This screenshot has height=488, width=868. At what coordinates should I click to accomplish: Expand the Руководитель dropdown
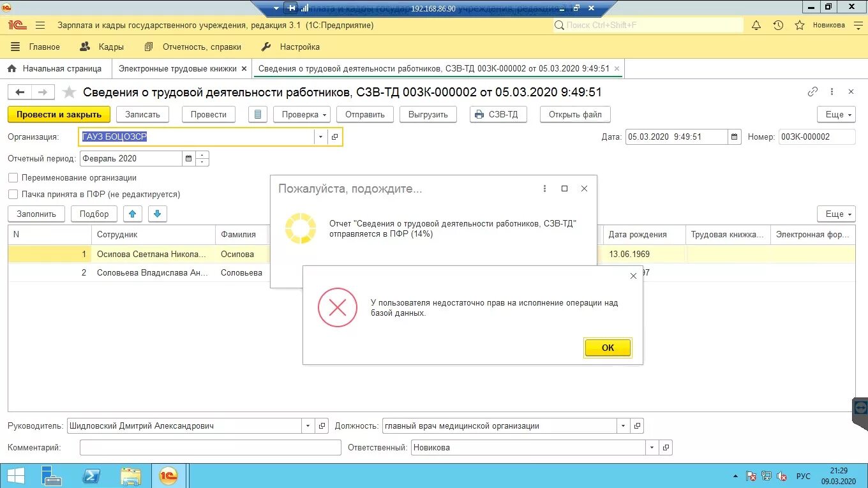point(308,426)
